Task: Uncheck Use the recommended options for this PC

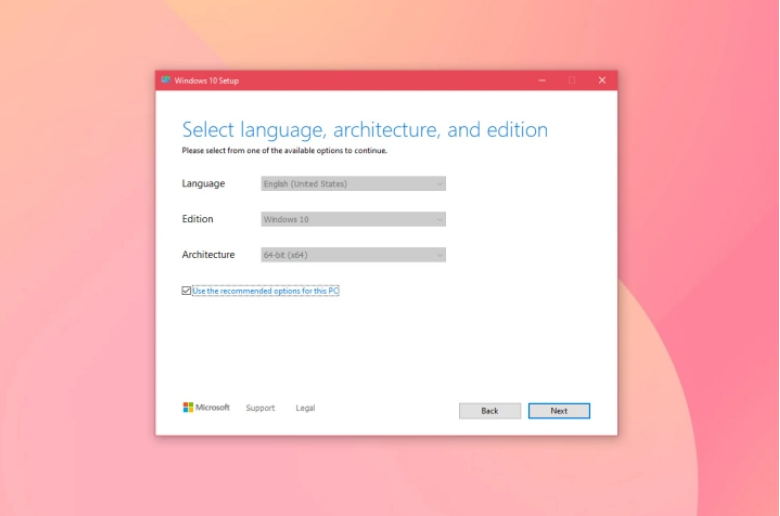Action: pyautogui.click(x=186, y=291)
